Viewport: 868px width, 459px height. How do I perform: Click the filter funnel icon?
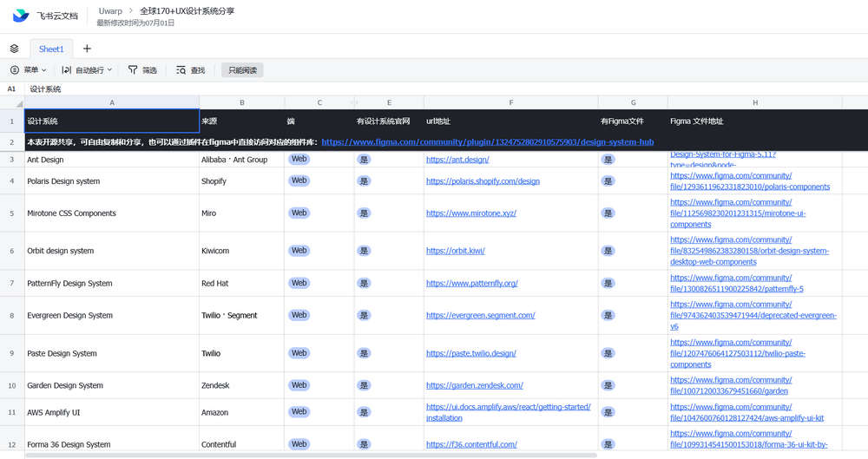(133, 69)
